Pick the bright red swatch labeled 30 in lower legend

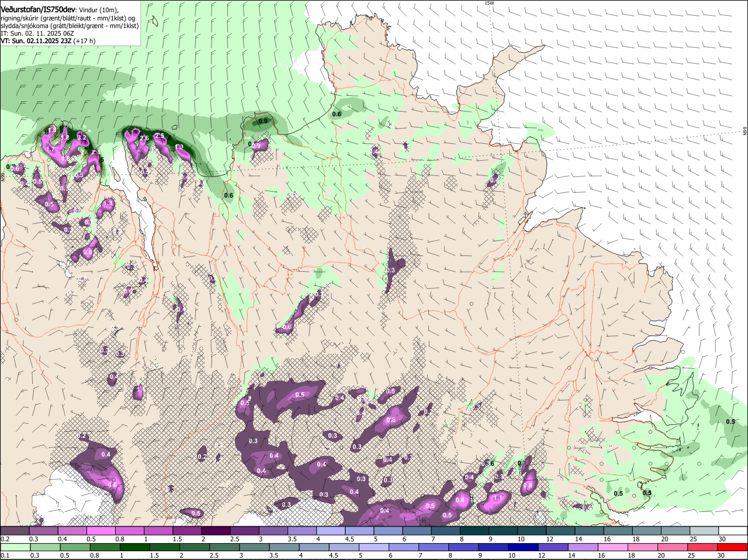[733, 547]
